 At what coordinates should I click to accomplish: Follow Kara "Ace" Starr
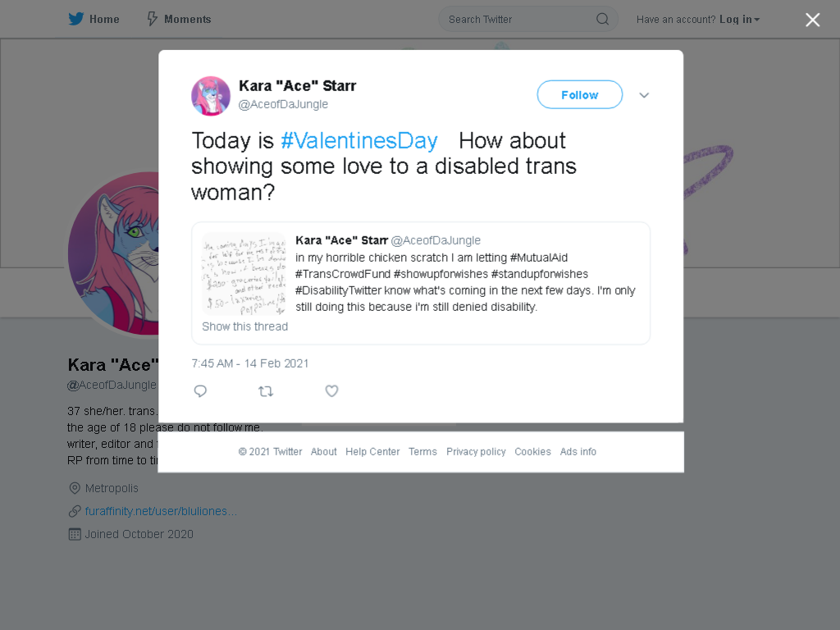point(580,95)
